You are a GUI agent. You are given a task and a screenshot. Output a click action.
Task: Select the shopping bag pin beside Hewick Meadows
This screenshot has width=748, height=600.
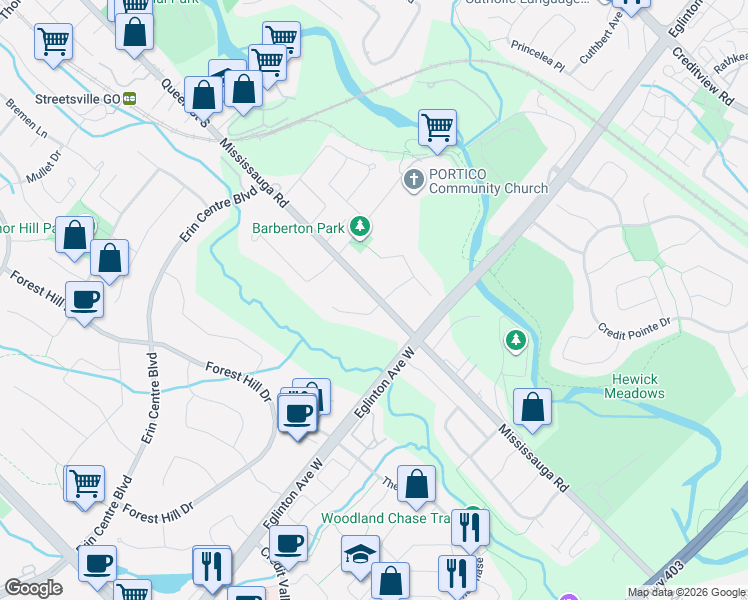(532, 408)
